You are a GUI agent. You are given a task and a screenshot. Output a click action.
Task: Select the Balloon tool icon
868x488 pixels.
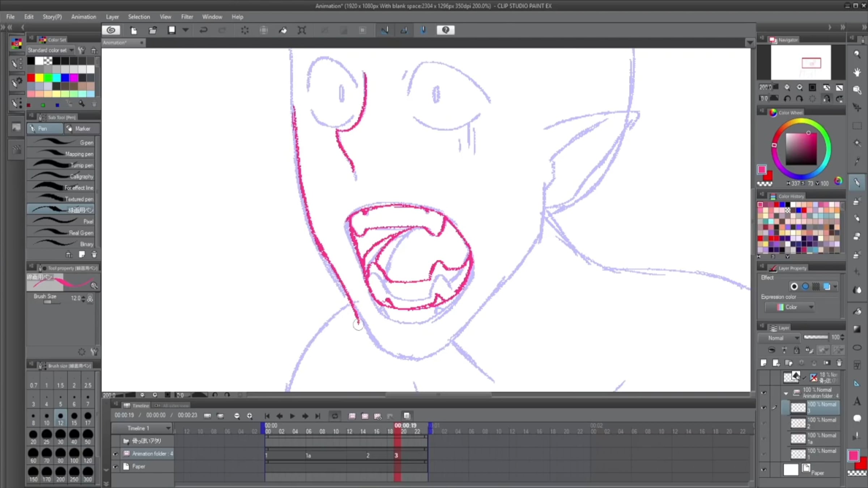(x=857, y=419)
